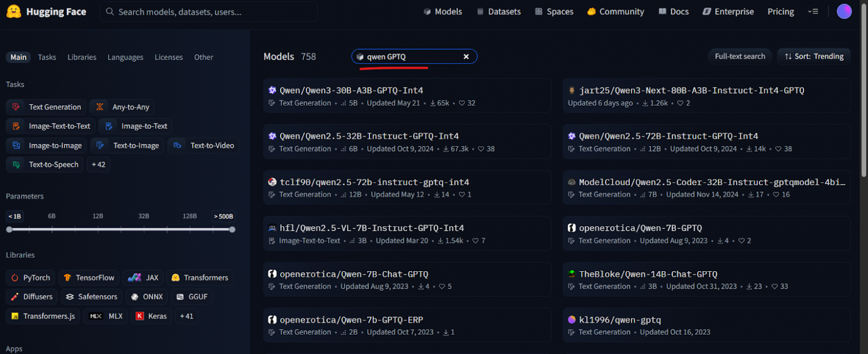Switch to the Libraries filter tab
868x354 pixels.
pos(82,57)
